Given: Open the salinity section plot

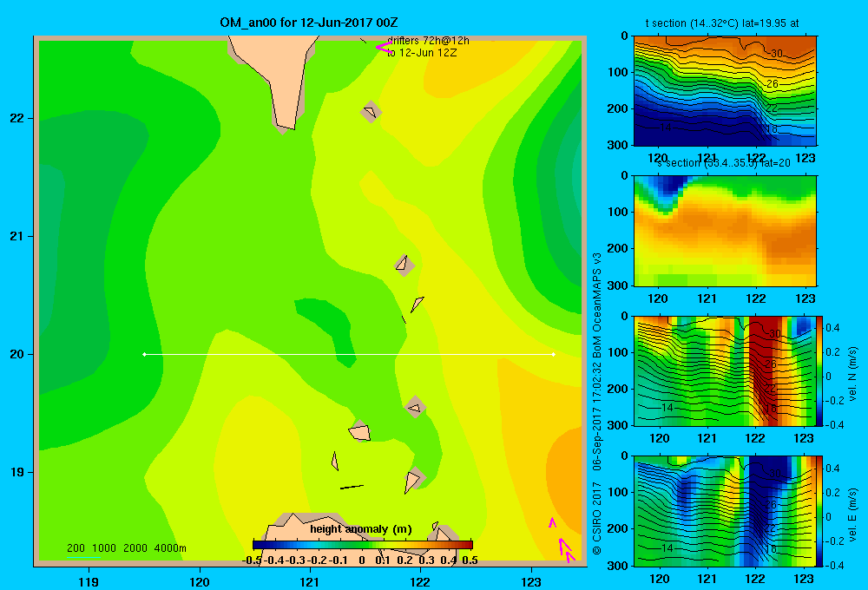Looking at the screenshot, I should pyautogui.click(x=725, y=231).
